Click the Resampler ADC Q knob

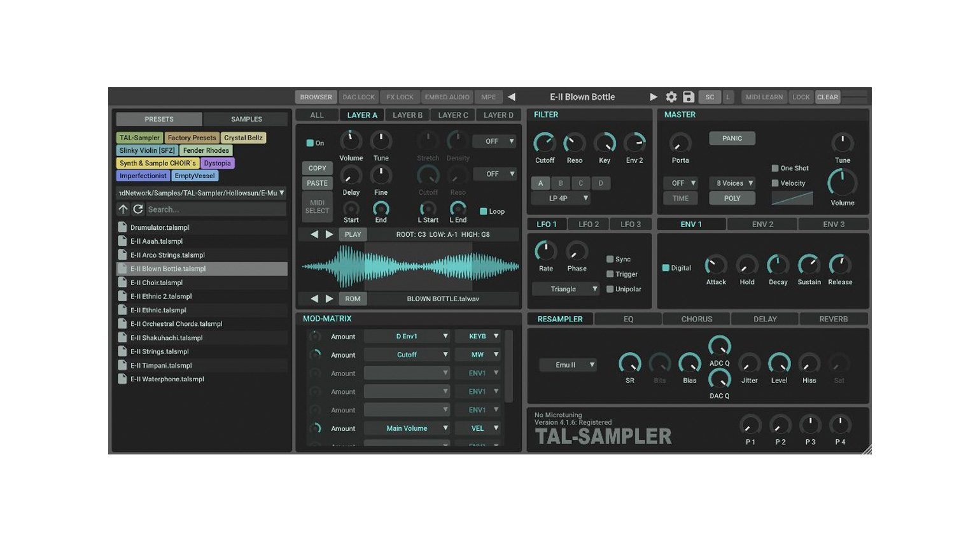click(719, 346)
